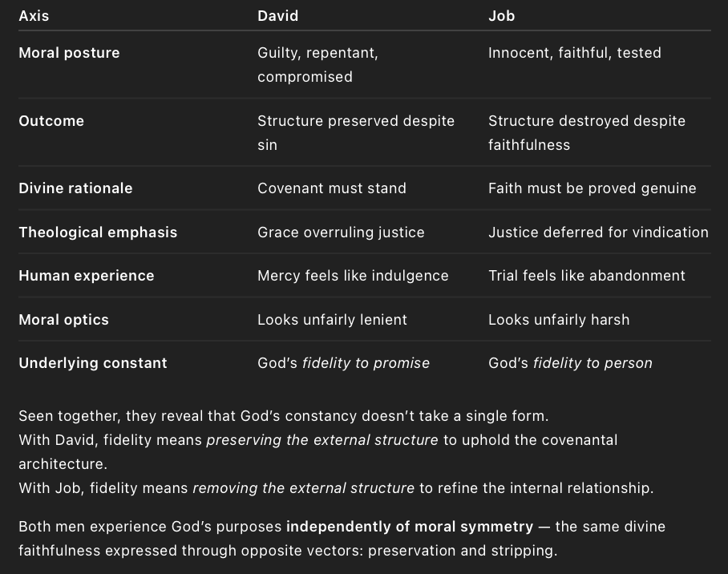Click the "Axis" column header
Viewport: 728px width, 574px height.
coord(34,16)
